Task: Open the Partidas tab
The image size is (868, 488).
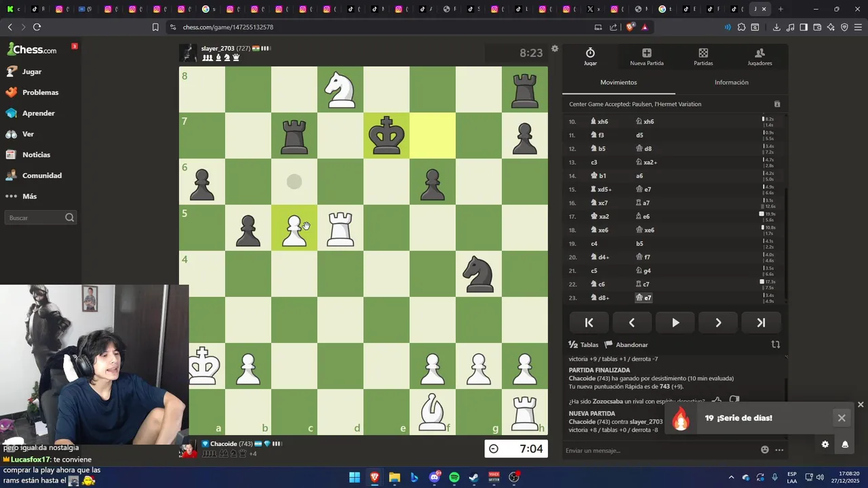Action: pos(703,57)
